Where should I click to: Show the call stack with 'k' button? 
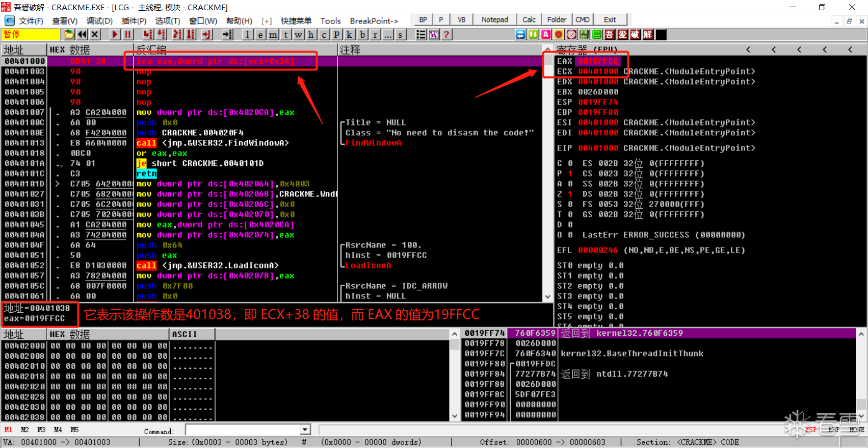(x=350, y=34)
